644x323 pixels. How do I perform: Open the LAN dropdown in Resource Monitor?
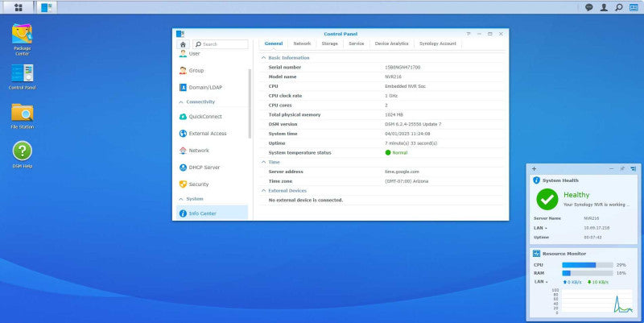[x=540, y=282]
